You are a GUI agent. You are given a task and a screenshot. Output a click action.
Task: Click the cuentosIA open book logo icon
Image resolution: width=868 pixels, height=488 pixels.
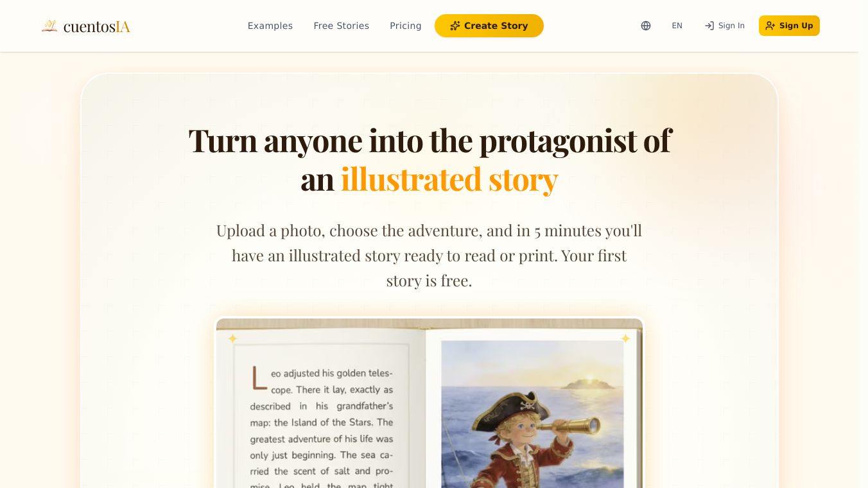tap(49, 26)
